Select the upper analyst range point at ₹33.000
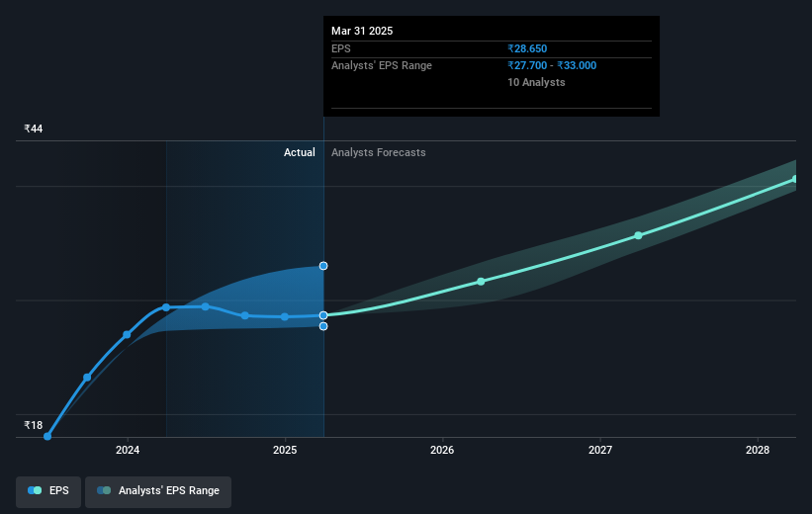Viewport: 812px width, 514px height. 323,266
